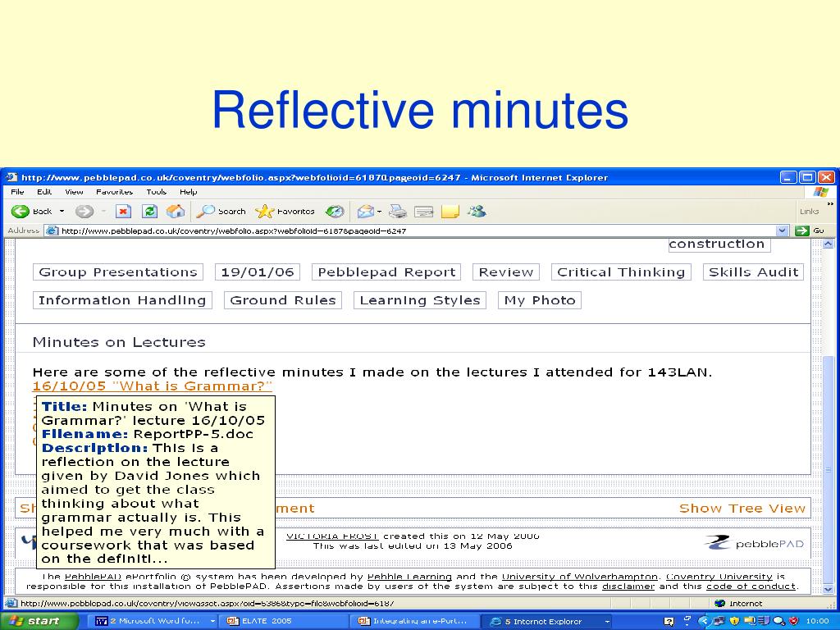Expand the address bar dropdown arrow
The width and height of the screenshot is (840, 630).
coord(782,231)
